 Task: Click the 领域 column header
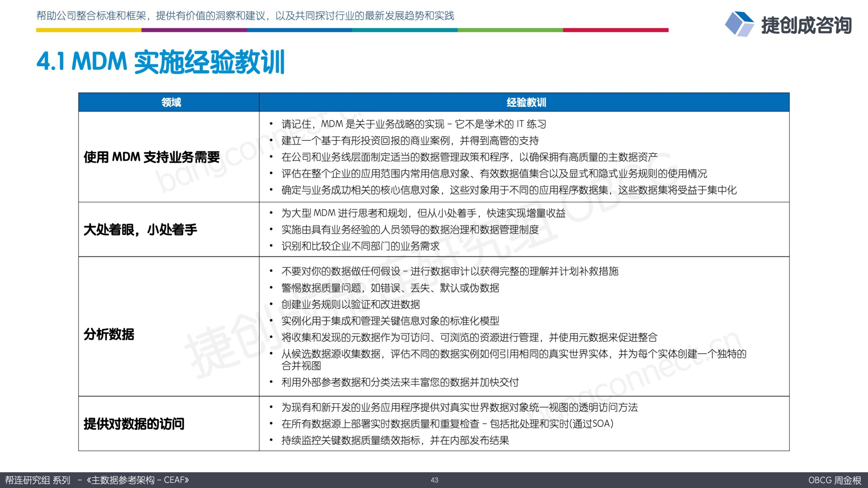[169, 102]
